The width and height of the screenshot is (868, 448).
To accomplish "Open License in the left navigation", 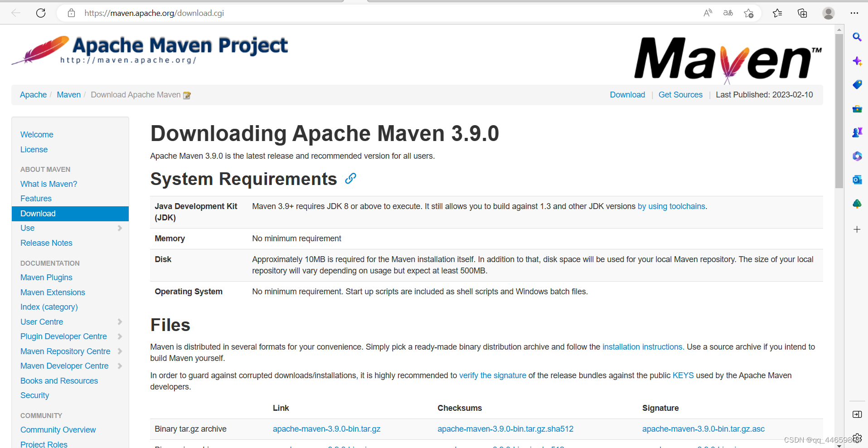I will pyautogui.click(x=34, y=150).
